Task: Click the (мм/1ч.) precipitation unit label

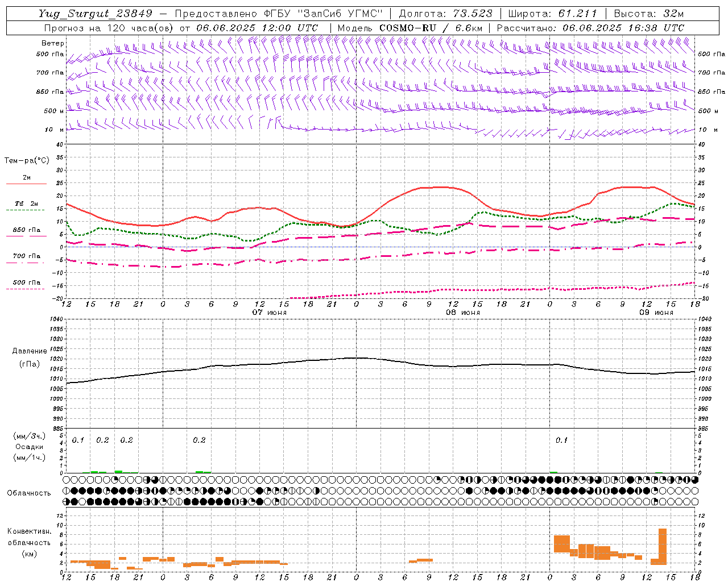Action: 30,457
